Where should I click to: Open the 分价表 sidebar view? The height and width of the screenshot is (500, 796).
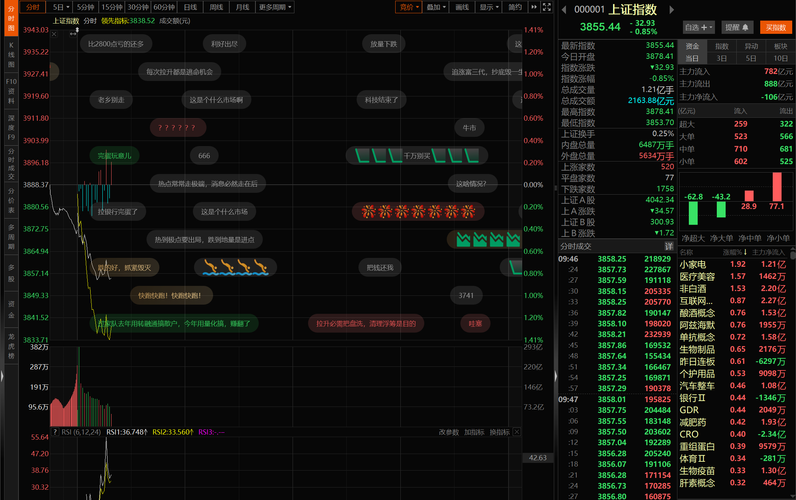coord(11,201)
